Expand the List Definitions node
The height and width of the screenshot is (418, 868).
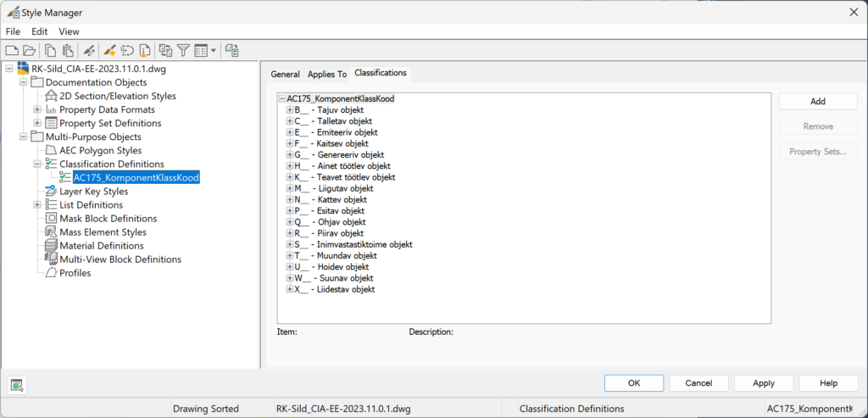(x=37, y=205)
